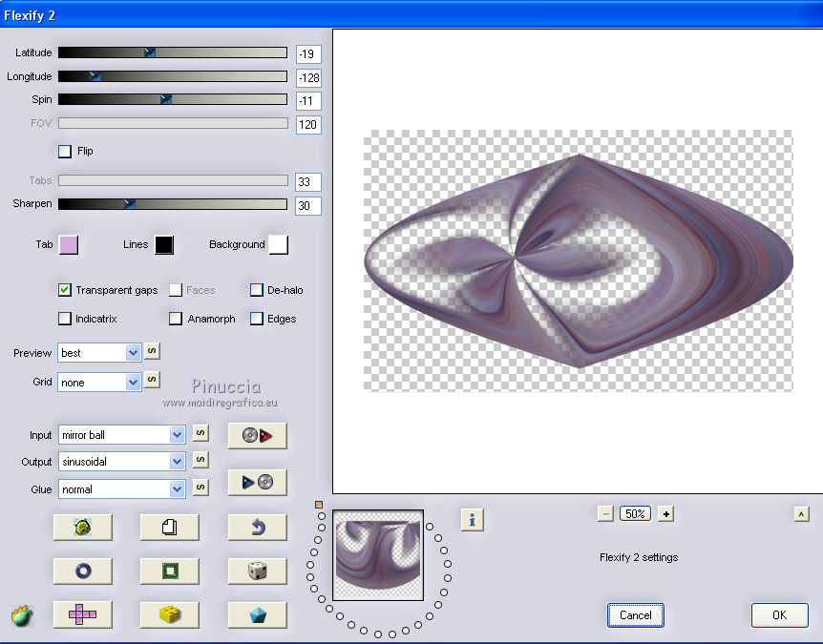
Task: Uncheck Transparent gaps
Action: tap(65, 290)
